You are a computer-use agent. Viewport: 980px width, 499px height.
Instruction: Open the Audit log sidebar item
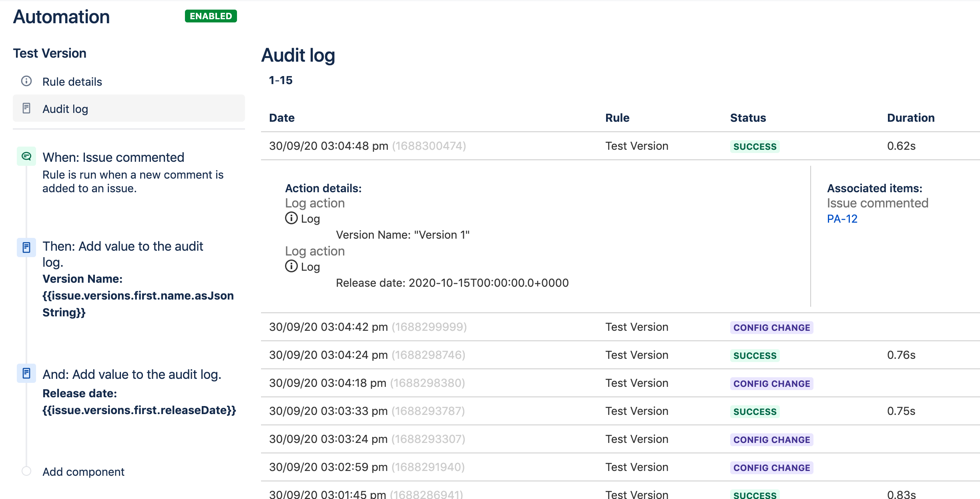pyautogui.click(x=65, y=109)
